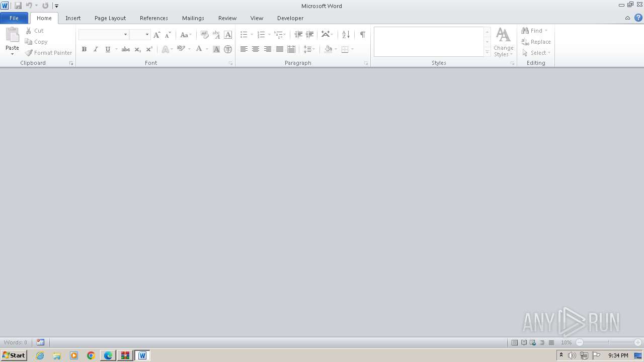This screenshot has width=644, height=362.
Task: Switch to the References tab
Action: 154,18
